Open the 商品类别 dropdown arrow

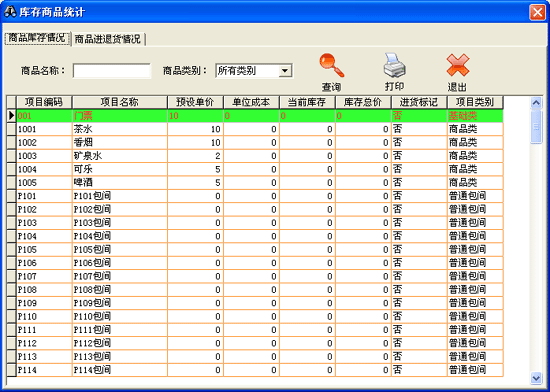(285, 71)
